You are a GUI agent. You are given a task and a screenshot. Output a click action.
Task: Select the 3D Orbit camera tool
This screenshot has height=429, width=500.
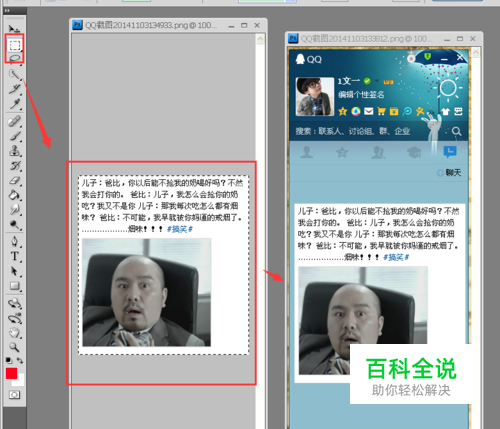tap(14, 318)
